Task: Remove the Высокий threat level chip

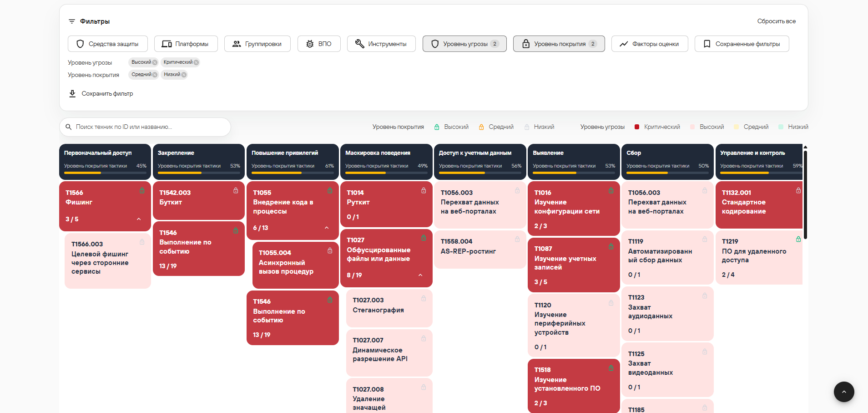Action: (x=155, y=62)
